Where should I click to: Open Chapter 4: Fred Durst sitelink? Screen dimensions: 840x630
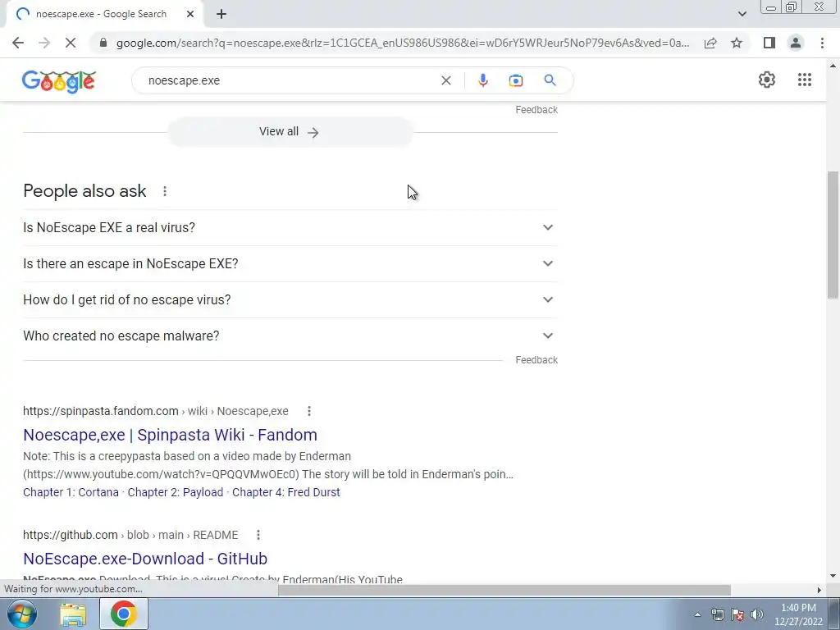click(286, 492)
